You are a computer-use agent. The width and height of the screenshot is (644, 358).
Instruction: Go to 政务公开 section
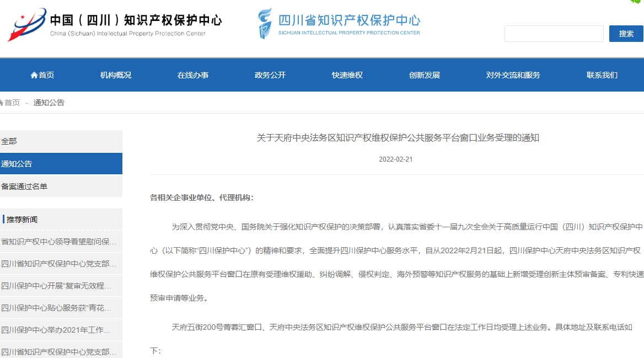click(270, 75)
